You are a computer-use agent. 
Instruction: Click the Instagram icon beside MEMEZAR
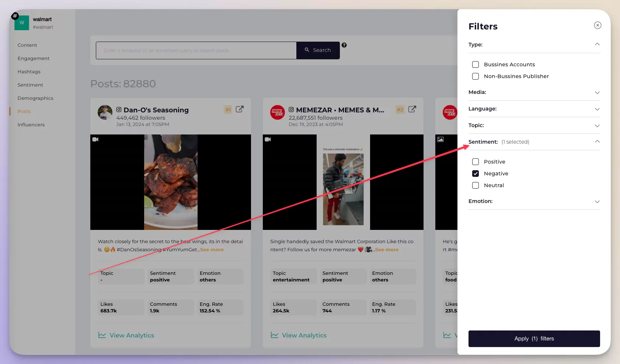(291, 109)
